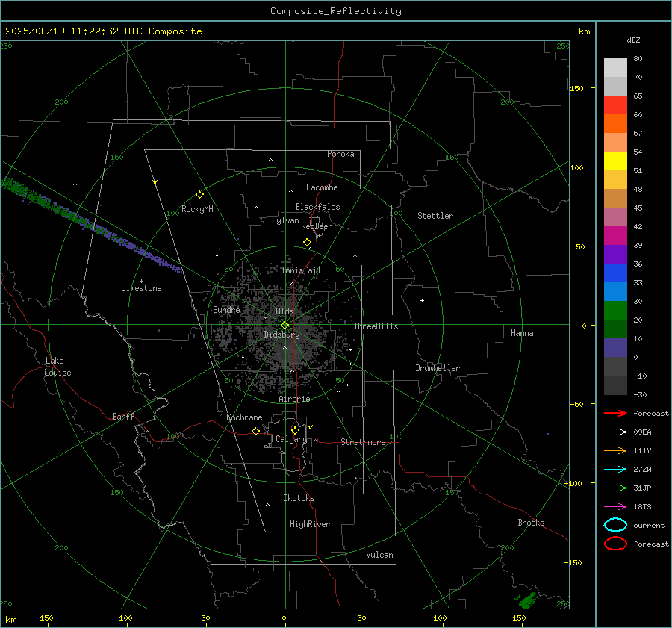Click the red cross marker at Banff
Viewport: 672px width, 628px height.
coord(106,417)
